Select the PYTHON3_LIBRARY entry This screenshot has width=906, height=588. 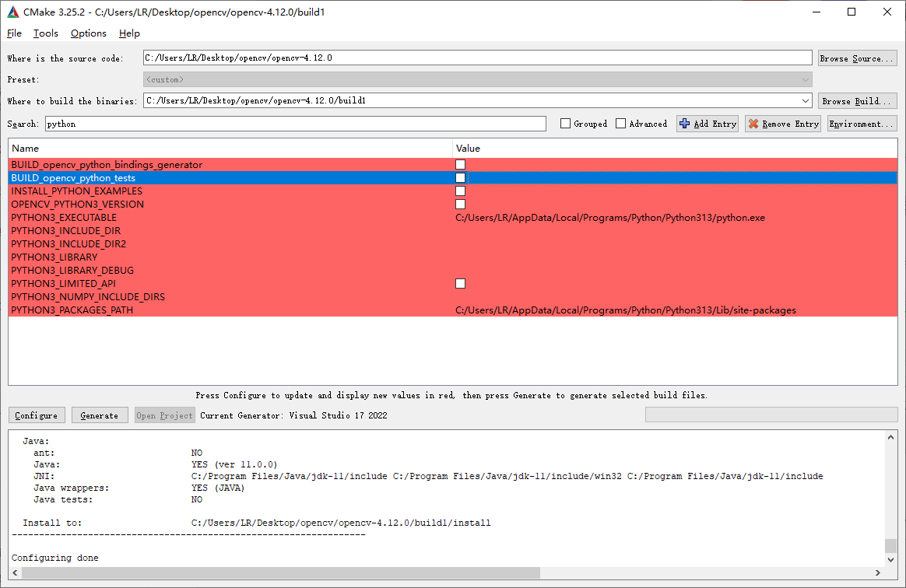[x=453, y=257]
